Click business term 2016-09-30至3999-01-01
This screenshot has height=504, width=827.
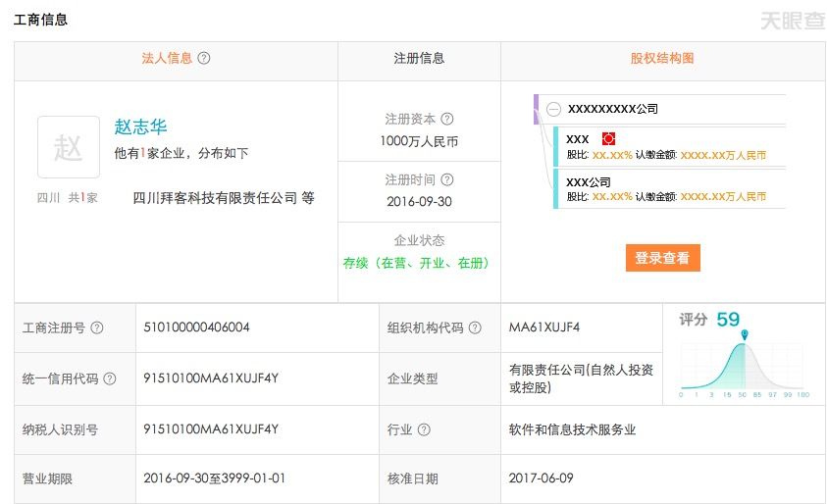pos(214,479)
